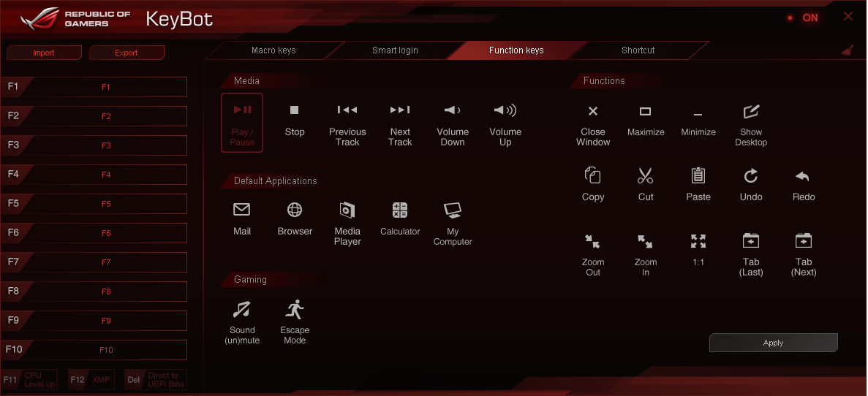Image resolution: width=868 pixels, height=396 pixels.
Task: Pick the F9 key assignment row
Action: point(94,321)
